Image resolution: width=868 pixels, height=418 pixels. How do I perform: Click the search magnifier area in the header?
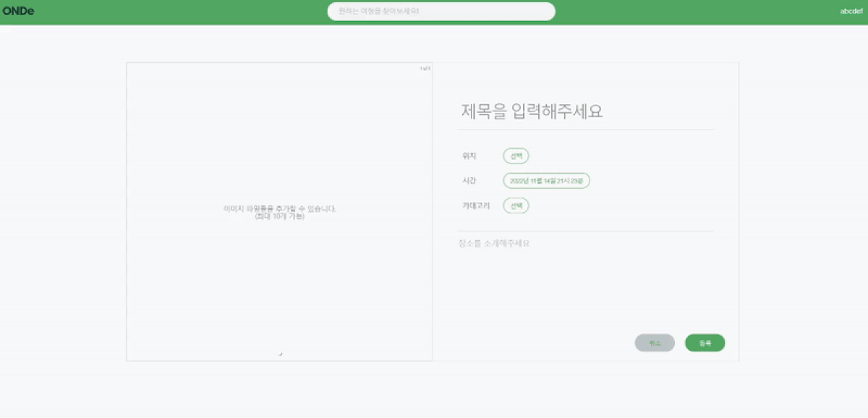[x=441, y=11]
